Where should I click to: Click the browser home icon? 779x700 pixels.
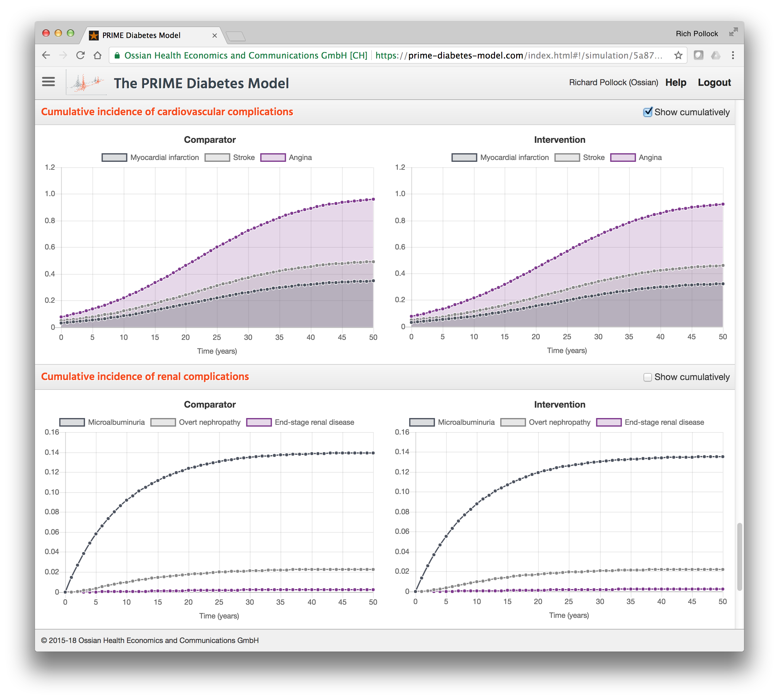98,55
